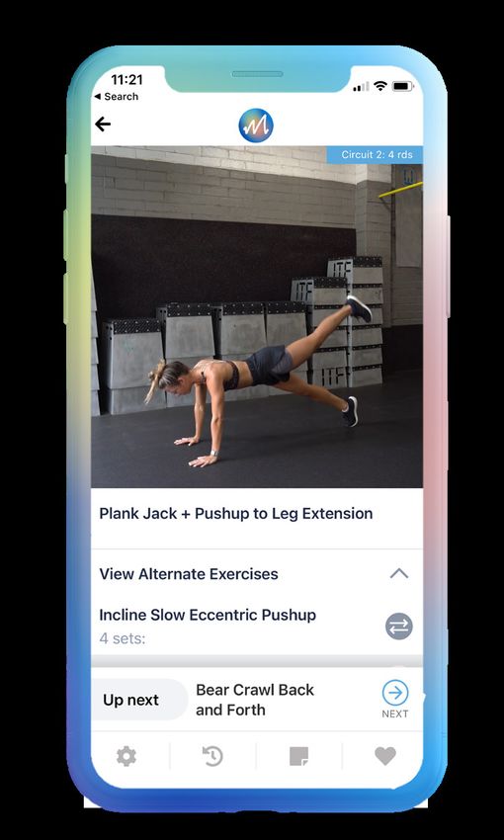504x840 pixels.
Task: Tap the back arrow icon
Action: pyautogui.click(x=103, y=125)
